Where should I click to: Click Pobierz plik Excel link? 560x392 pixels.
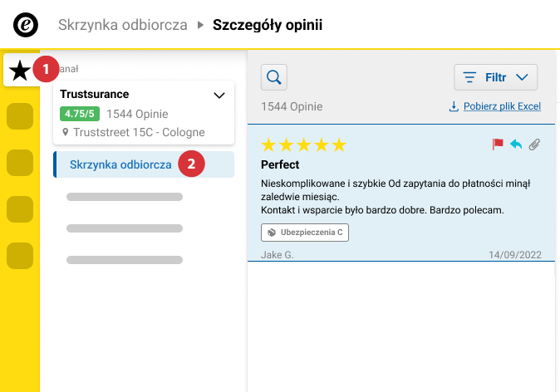pos(502,106)
